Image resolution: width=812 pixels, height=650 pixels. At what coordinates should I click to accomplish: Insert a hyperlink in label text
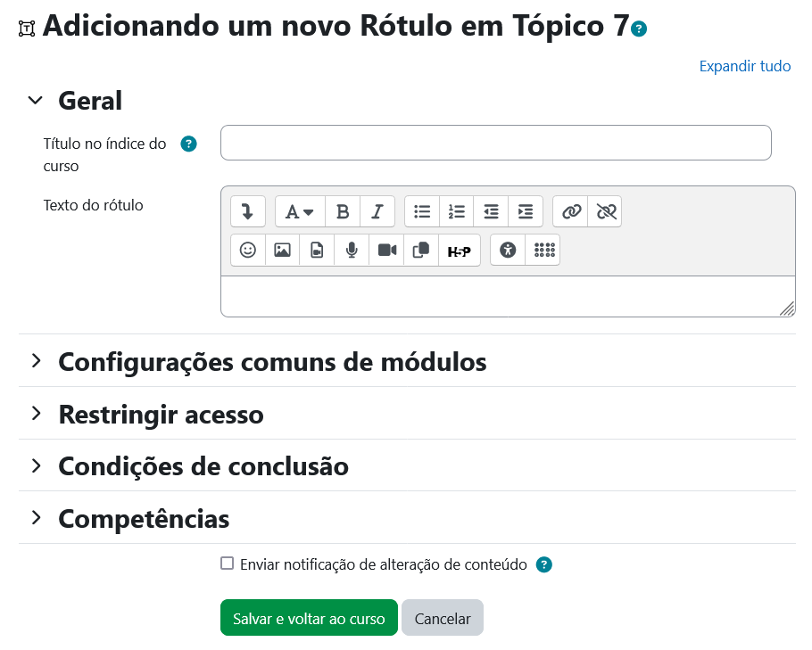(x=571, y=211)
